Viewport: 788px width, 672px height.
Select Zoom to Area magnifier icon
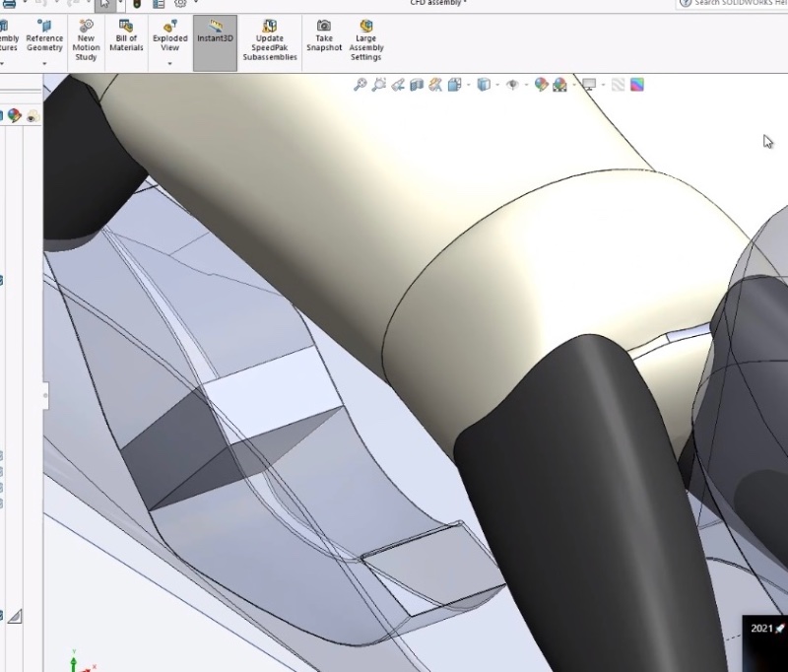379,86
